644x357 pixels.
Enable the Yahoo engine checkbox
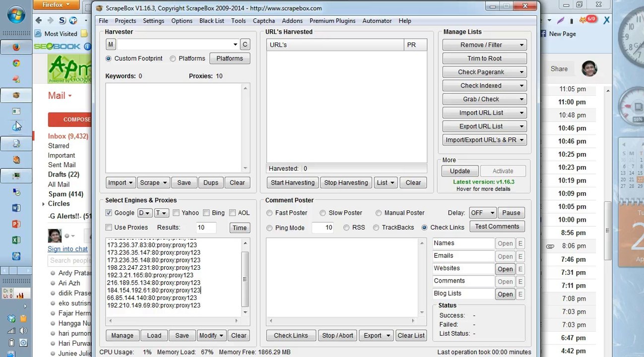tap(176, 213)
